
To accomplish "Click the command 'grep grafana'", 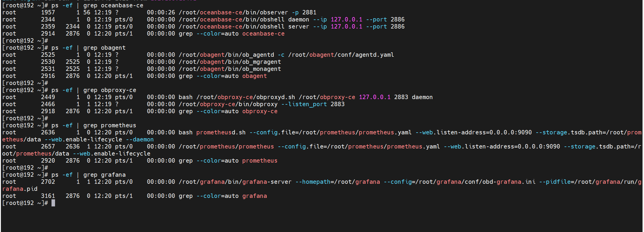I will [104, 175].
